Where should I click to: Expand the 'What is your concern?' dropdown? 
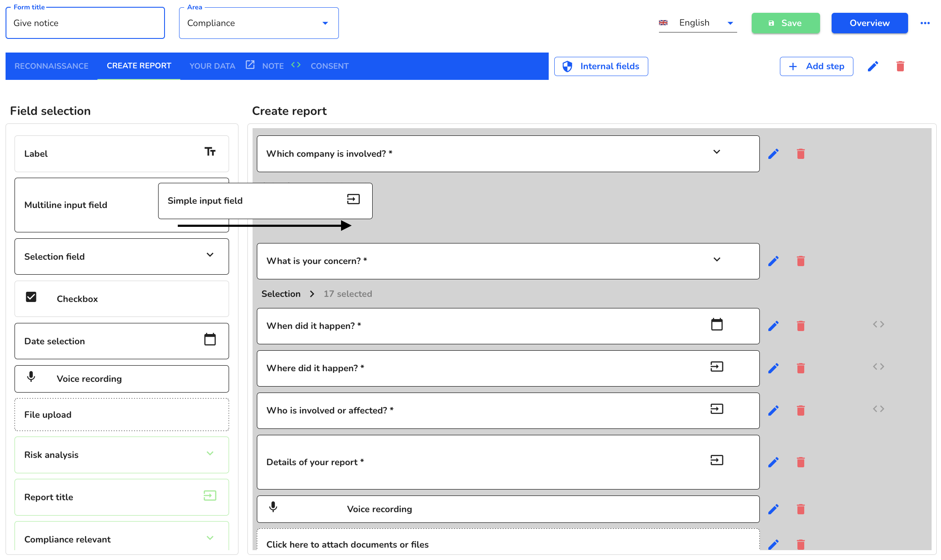(x=717, y=259)
